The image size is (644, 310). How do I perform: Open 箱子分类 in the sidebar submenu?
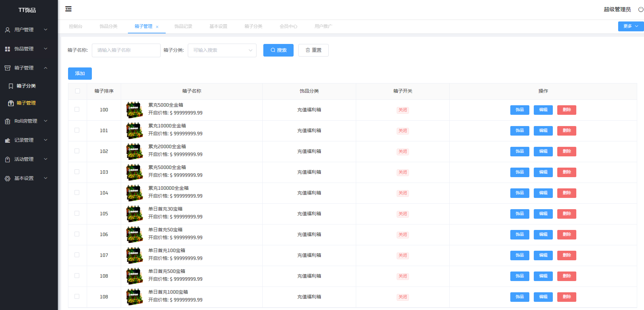click(x=26, y=86)
